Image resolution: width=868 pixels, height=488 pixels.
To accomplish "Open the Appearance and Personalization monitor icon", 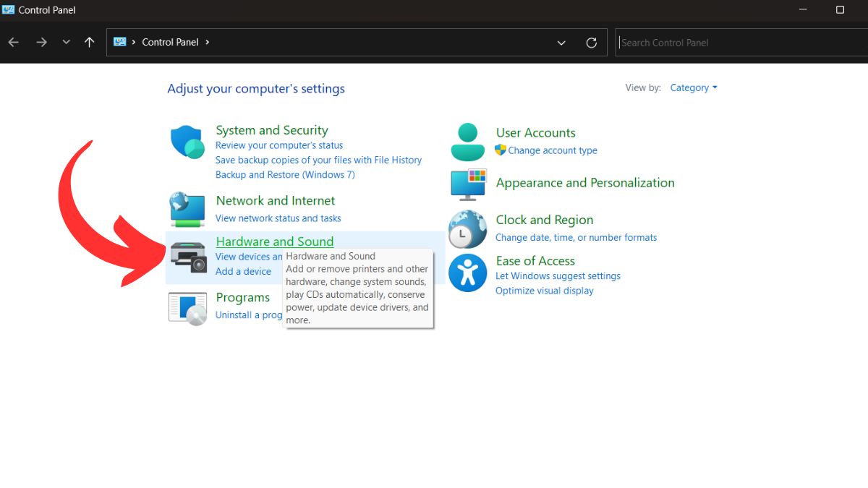I will tap(469, 184).
